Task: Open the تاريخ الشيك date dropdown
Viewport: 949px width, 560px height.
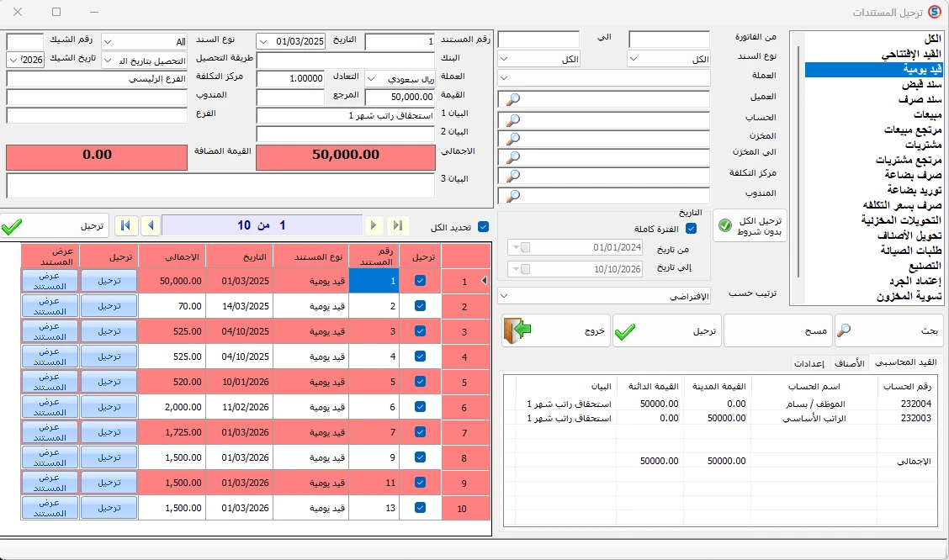Action: click(x=13, y=60)
